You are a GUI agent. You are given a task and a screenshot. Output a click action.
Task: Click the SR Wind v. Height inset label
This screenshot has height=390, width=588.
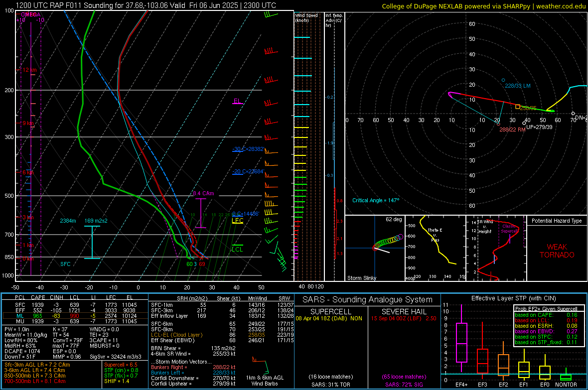pyautogui.click(x=485, y=227)
